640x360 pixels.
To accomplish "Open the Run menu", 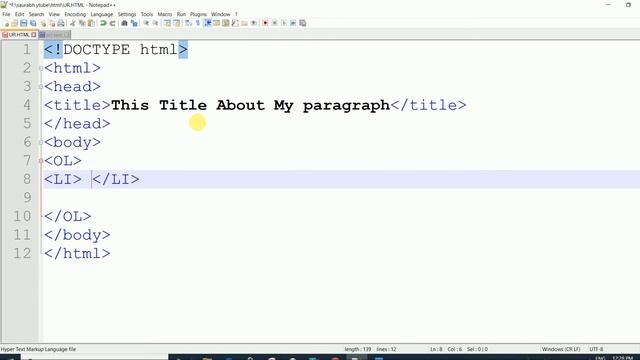I will pyautogui.click(x=181, y=14).
